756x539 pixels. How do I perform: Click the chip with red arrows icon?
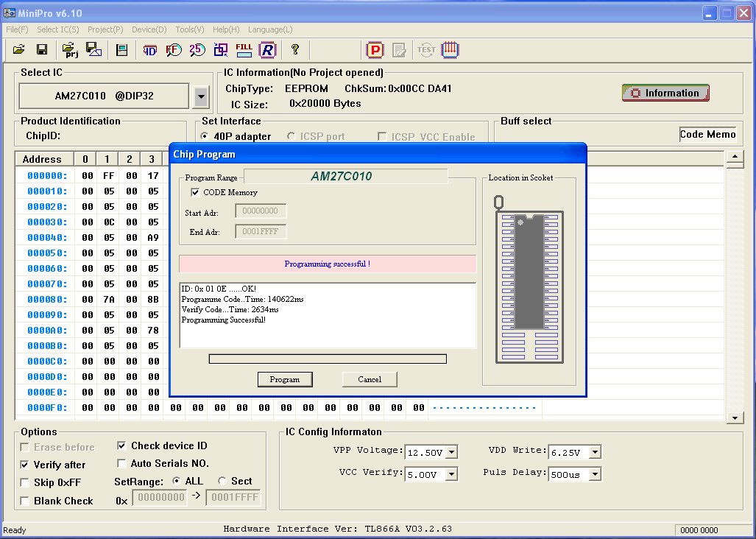tap(450, 49)
